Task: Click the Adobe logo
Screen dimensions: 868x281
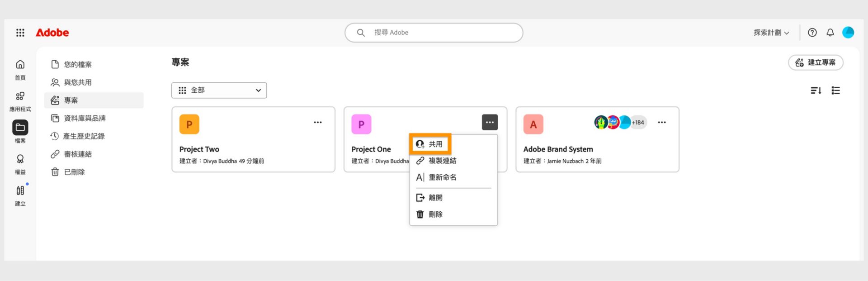Action: [x=52, y=33]
